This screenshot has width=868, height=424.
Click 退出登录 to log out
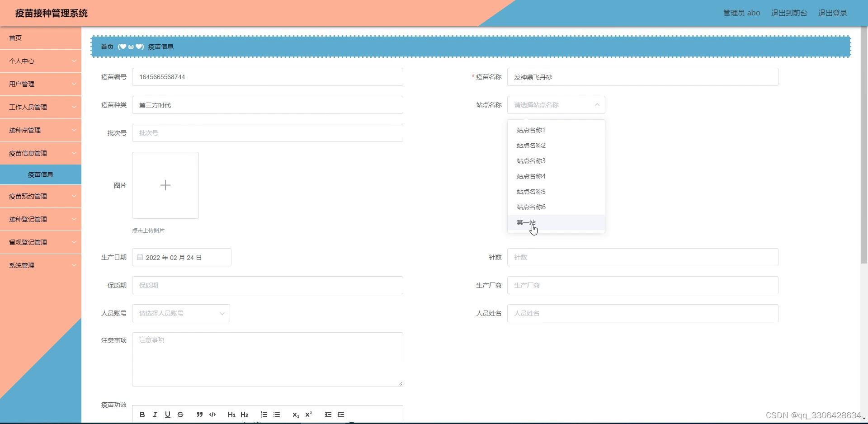[x=833, y=13]
